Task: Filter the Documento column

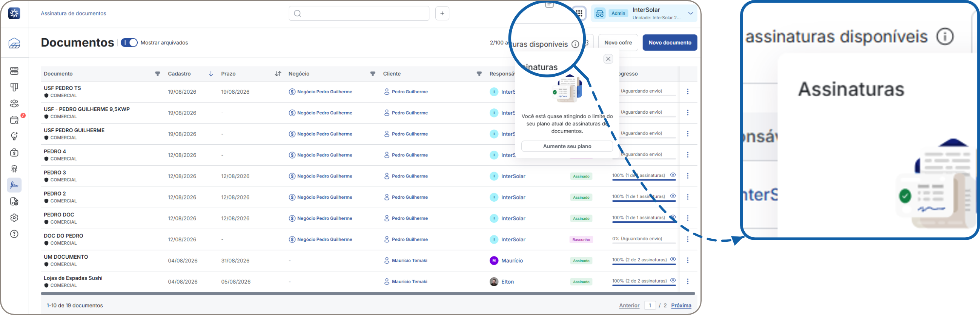Action: pyautogui.click(x=158, y=74)
